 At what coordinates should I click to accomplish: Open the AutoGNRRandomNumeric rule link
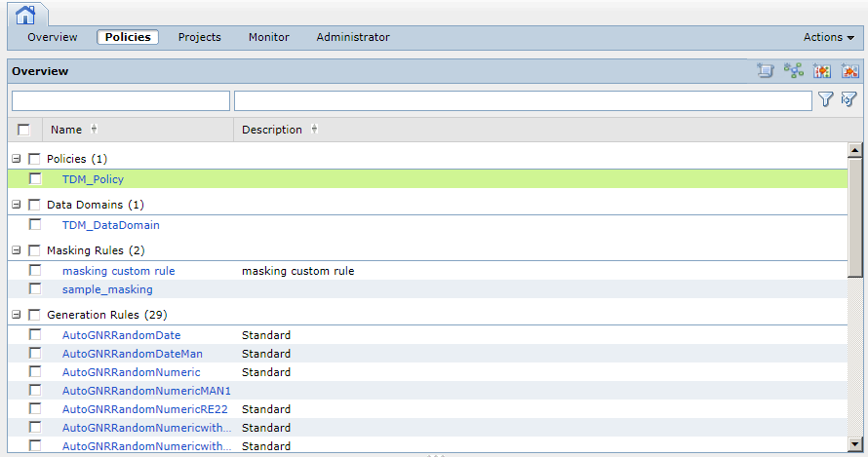(132, 372)
